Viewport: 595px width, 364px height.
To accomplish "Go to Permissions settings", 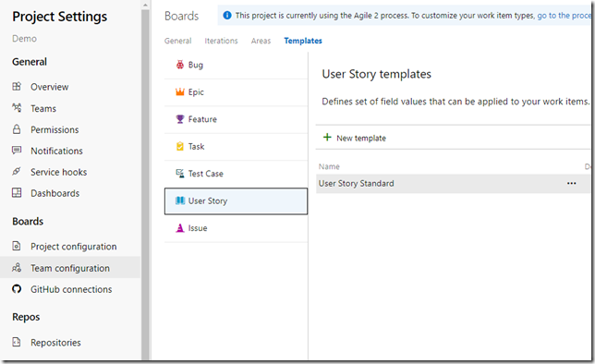I will (55, 130).
